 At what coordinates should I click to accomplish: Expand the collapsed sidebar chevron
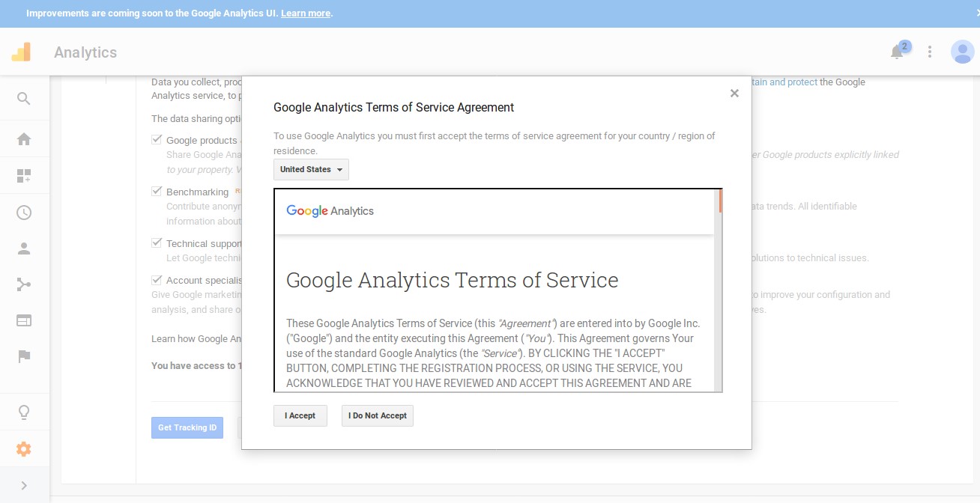[23, 485]
